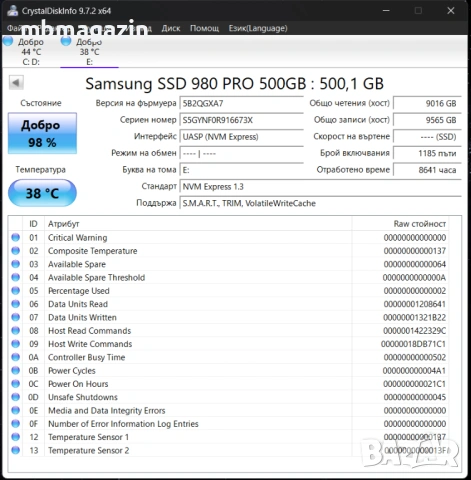Click the interface field UASP (NVM Express)
The height and width of the screenshot is (480, 471).
coord(241,137)
